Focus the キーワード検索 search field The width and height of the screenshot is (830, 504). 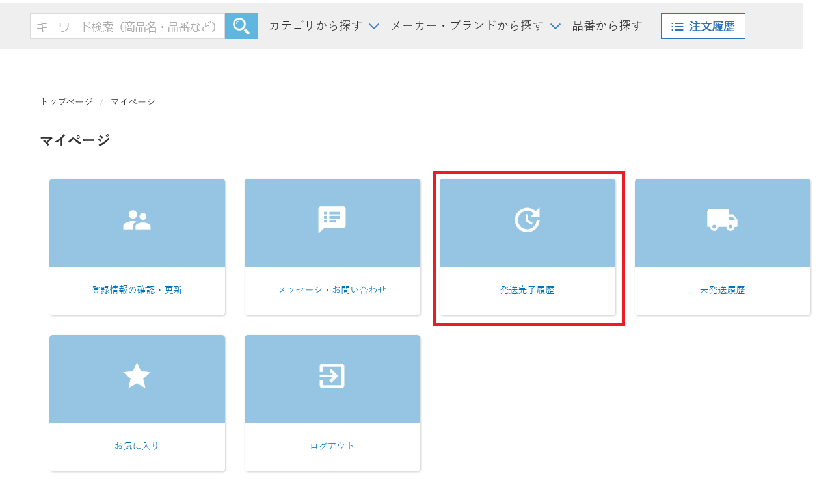[x=127, y=26]
